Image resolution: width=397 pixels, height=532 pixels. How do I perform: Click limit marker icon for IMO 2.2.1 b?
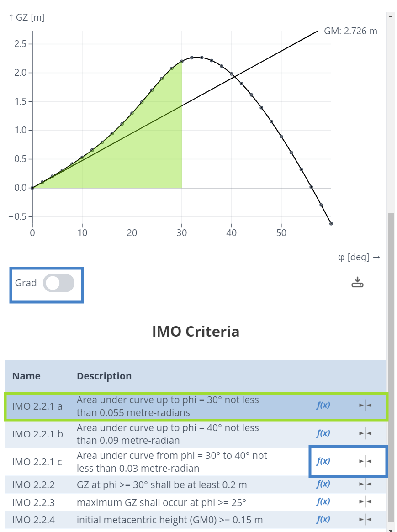(365, 433)
